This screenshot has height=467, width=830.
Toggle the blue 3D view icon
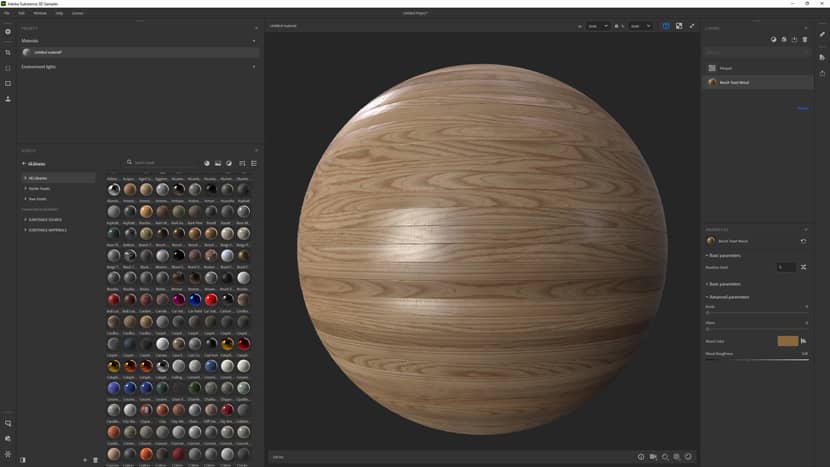point(666,26)
